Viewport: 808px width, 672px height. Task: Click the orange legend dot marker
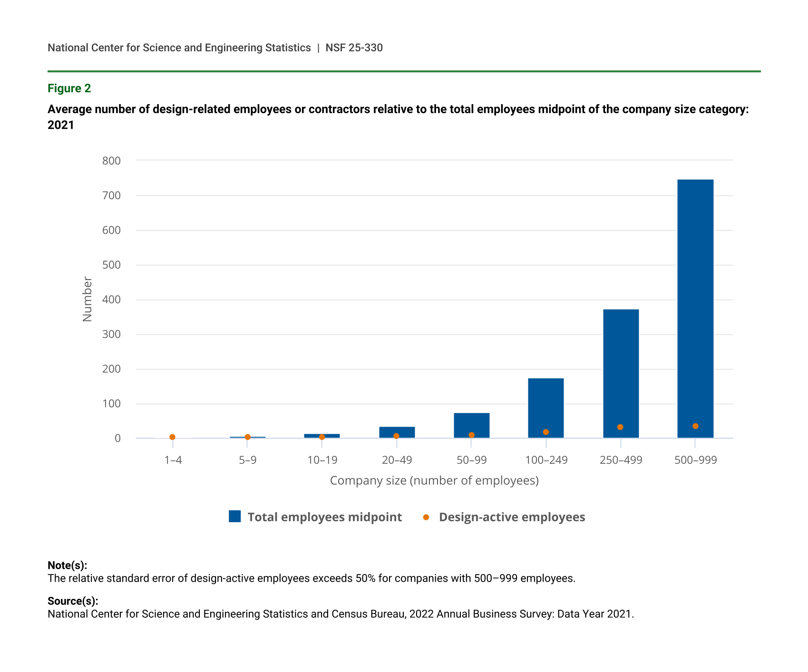(426, 517)
